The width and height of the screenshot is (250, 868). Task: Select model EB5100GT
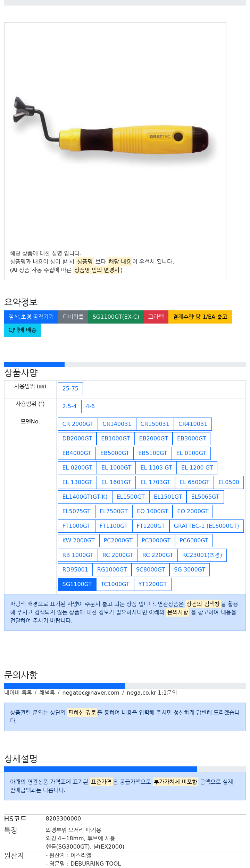(153, 453)
